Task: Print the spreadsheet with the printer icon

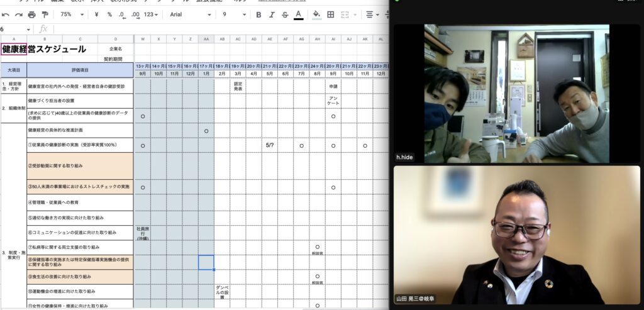Action: point(31,15)
